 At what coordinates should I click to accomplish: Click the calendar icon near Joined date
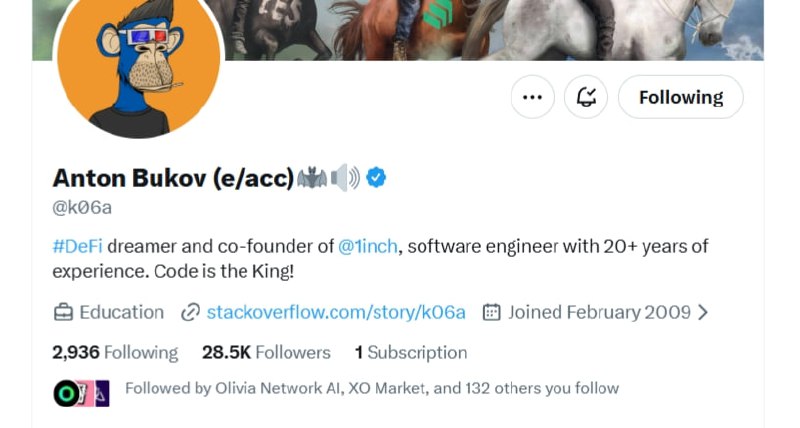point(491,312)
